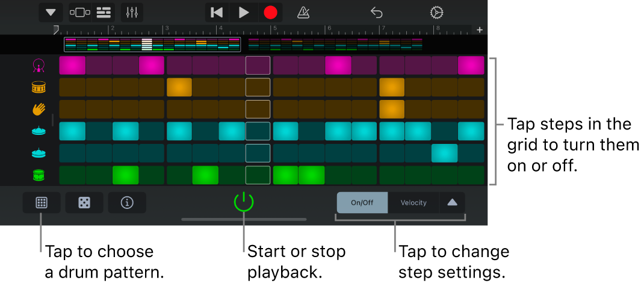Select the dimmed second pattern overview region
Image resolution: width=644 pixels, height=289 pixels.
click(336, 45)
